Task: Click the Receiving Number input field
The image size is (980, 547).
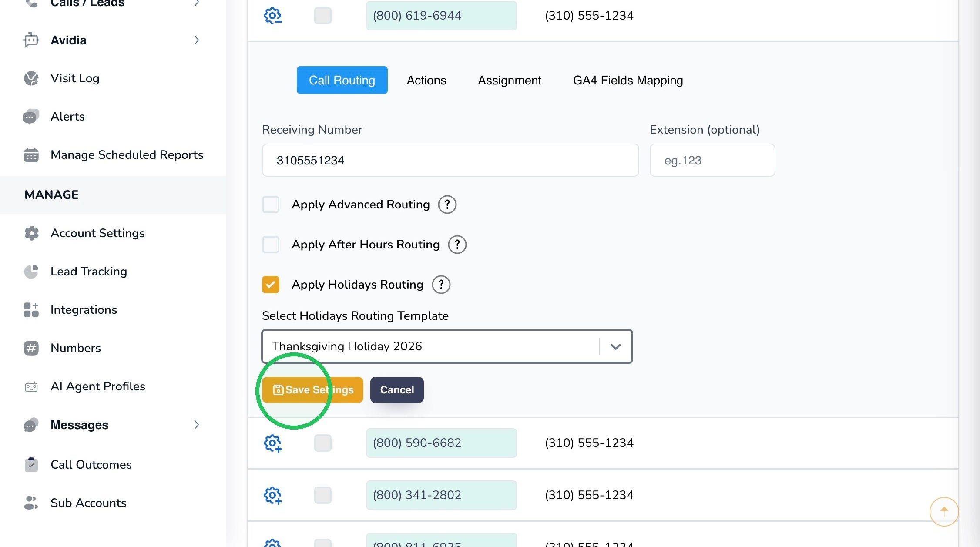Action: click(450, 160)
